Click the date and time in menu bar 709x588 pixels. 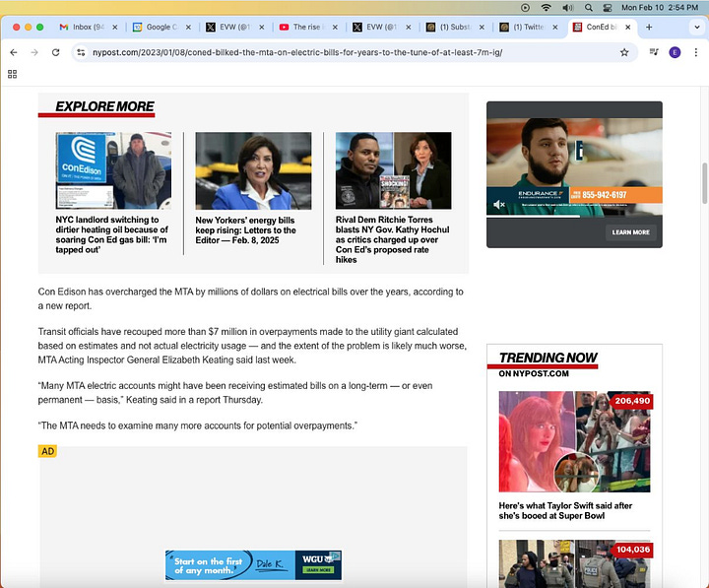(659, 7)
